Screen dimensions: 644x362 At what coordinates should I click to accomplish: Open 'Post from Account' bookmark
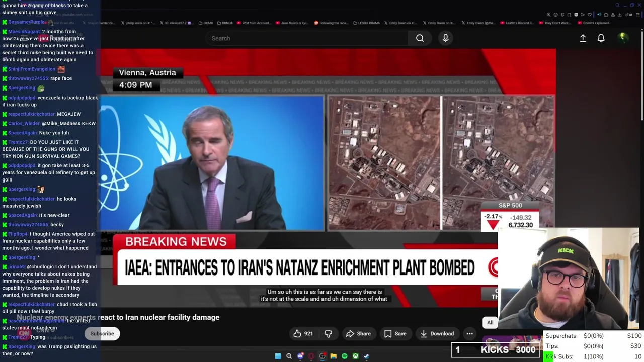254,23
